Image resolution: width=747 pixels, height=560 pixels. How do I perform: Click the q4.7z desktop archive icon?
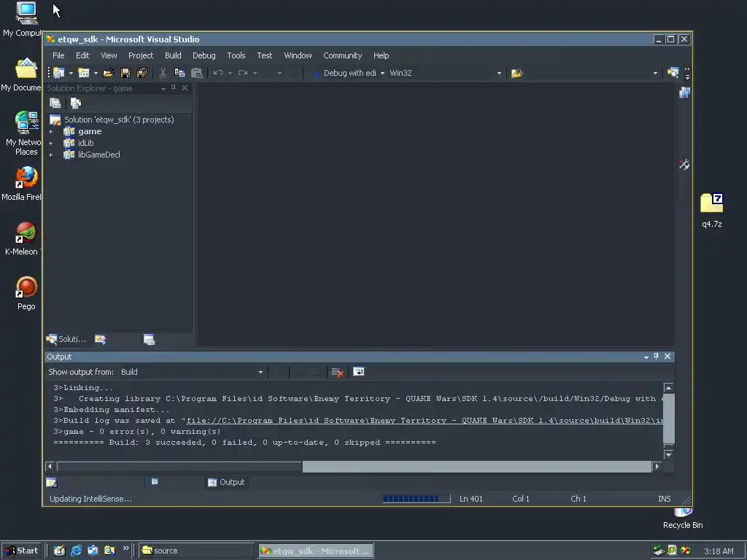(x=712, y=203)
